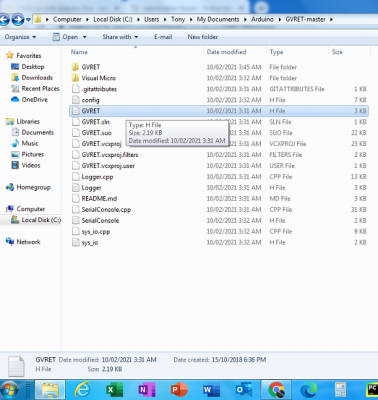The height and width of the screenshot is (400, 378).
Task: Switch to Google Chrome in taskbar
Action: tap(276, 390)
